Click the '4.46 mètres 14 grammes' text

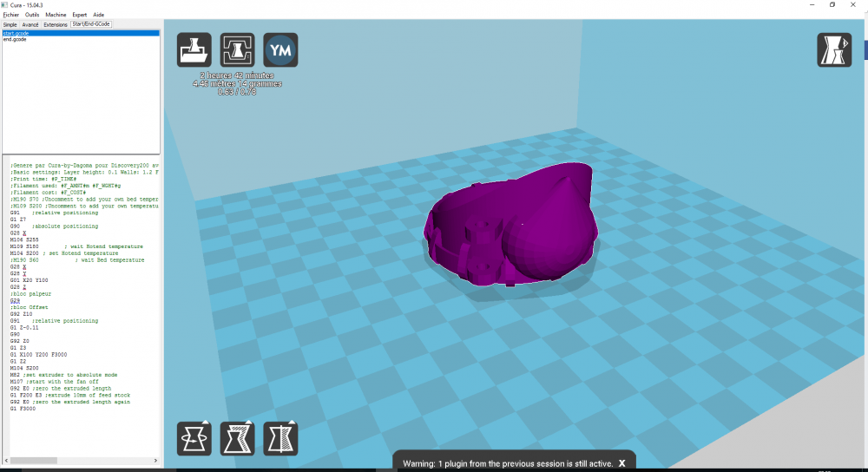(x=237, y=83)
